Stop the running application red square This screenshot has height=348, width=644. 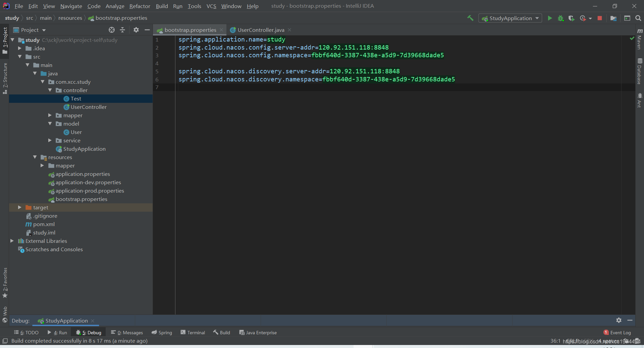600,18
